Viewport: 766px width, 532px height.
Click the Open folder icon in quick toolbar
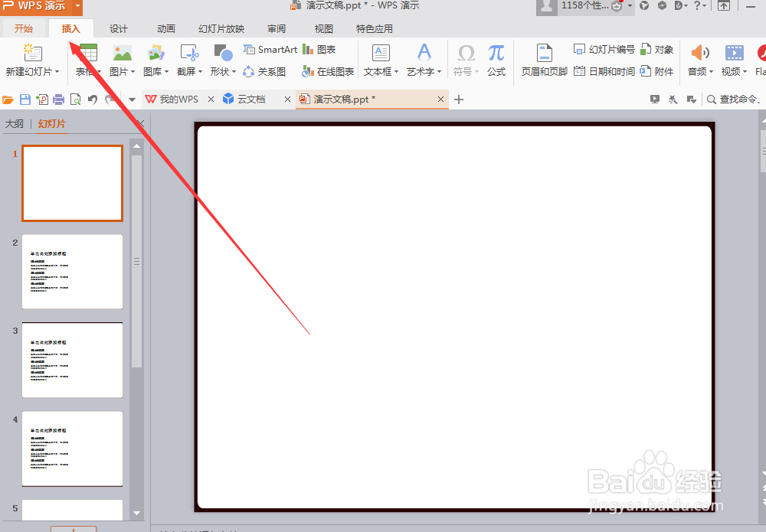(8, 100)
